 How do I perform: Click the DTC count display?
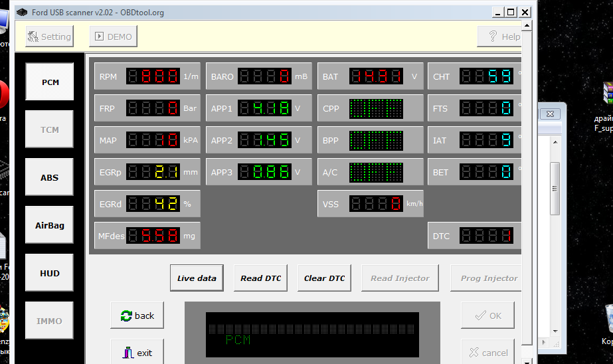click(x=486, y=236)
